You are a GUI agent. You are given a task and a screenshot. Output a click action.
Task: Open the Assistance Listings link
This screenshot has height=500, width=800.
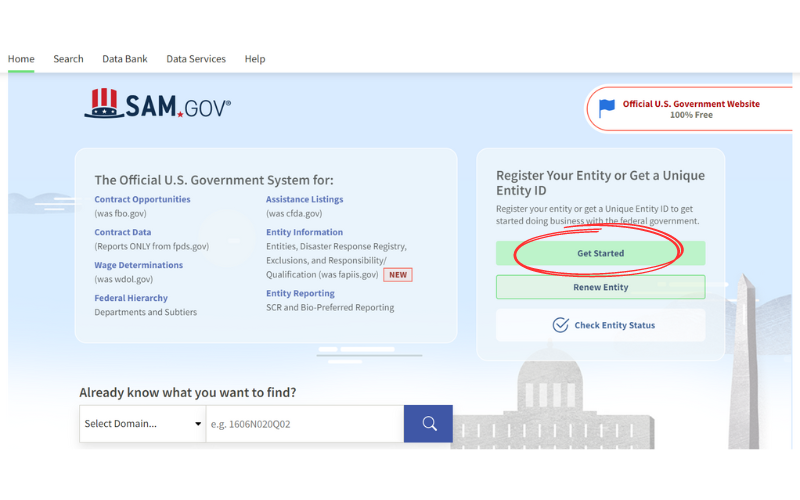[305, 199]
